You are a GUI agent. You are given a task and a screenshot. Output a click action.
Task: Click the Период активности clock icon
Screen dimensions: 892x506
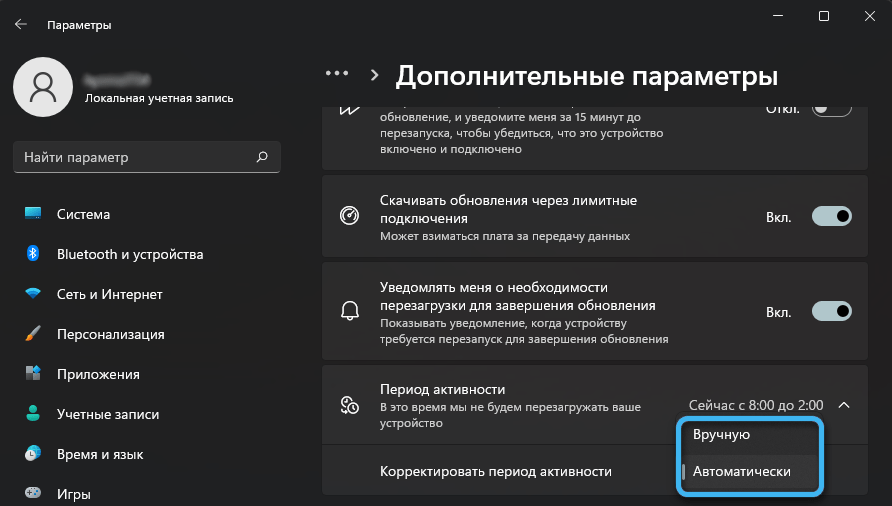(x=349, y=405)
